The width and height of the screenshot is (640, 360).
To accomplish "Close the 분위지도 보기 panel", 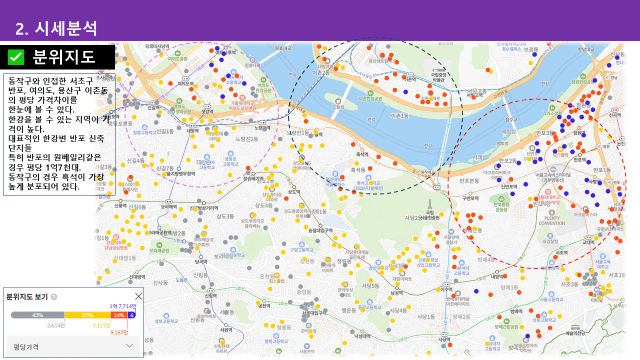I will [138, 296].
